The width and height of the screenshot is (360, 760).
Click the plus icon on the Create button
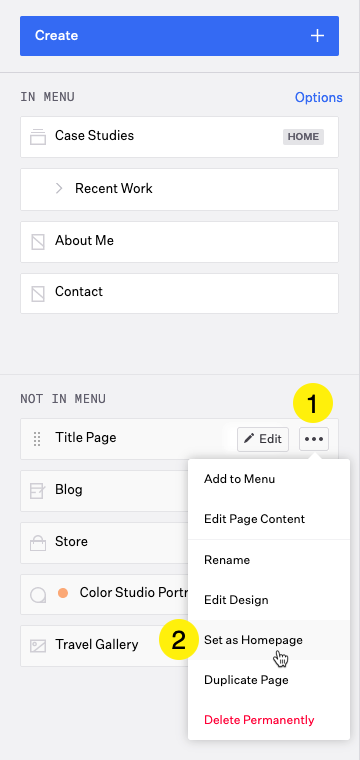(317, 36)
